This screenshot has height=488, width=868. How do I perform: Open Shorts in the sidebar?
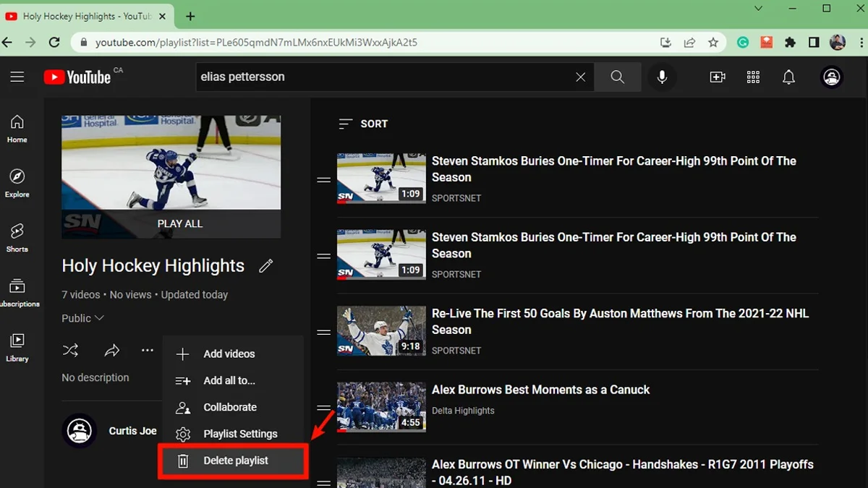tap(17, 237)
